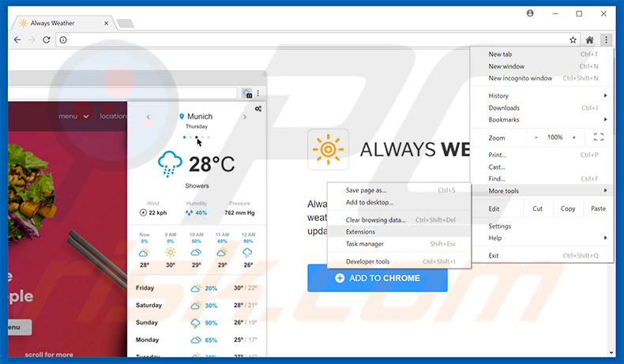624x364 pixels.
Task: Click the home extension icon in toolbar
Action: point(590,39)
